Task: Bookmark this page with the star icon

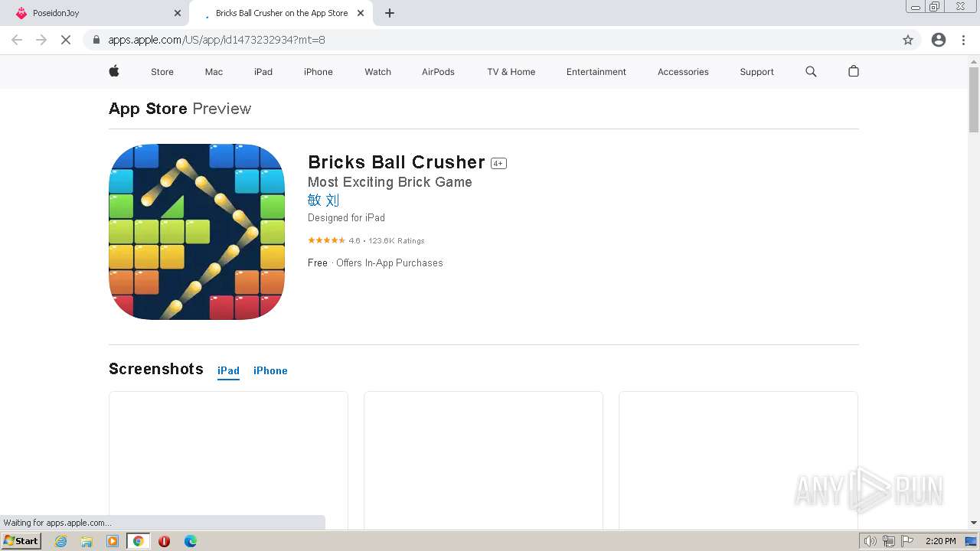Action: click(908, 40)
